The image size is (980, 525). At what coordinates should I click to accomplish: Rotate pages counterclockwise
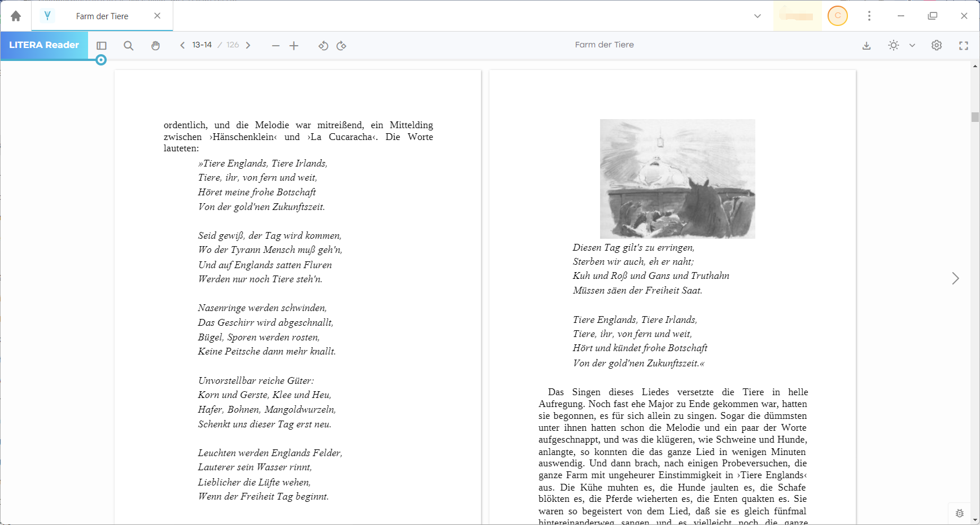click(323, 46)
